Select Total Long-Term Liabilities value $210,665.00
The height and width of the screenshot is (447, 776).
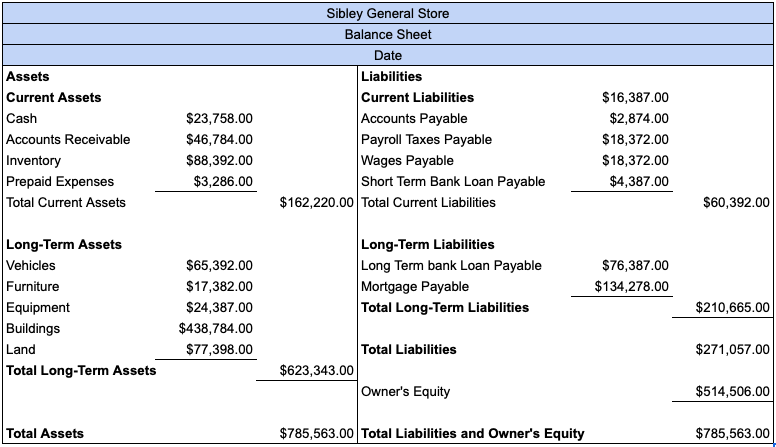(733, 307)
